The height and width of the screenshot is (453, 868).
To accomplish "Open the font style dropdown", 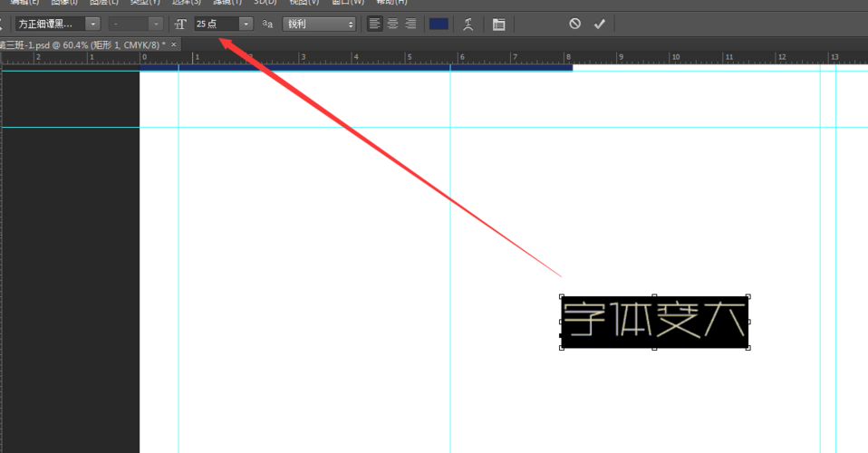I will pos(136,24).
